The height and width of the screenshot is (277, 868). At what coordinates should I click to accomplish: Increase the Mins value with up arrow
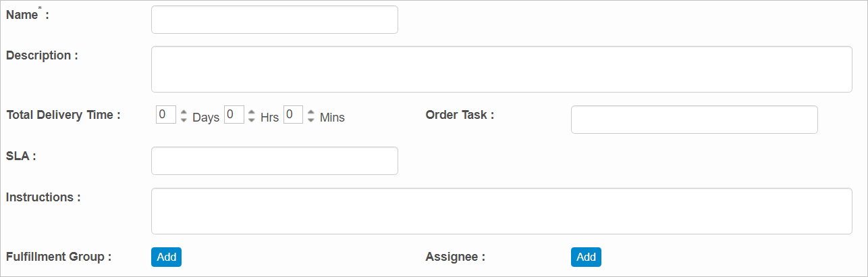tap(310, 111)
